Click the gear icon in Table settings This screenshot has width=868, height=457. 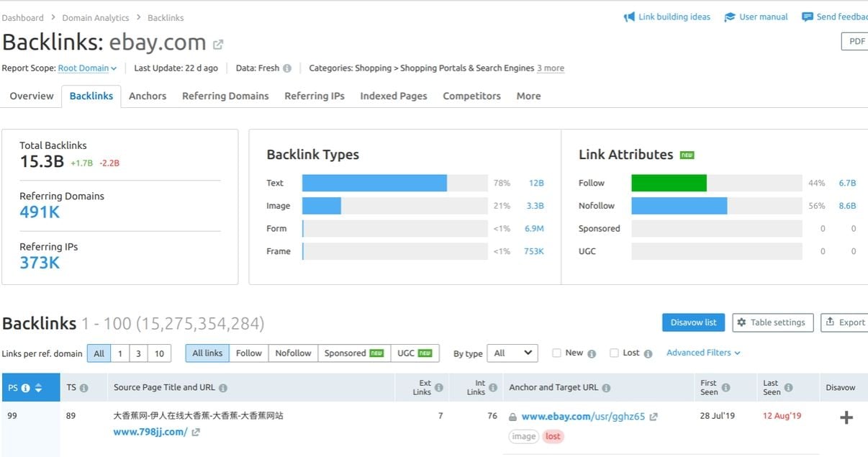point(741,322)
